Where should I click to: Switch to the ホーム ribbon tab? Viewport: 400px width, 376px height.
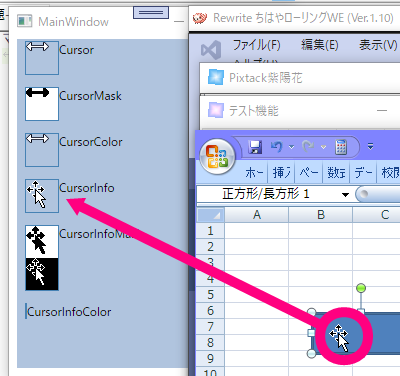(254, 173)
